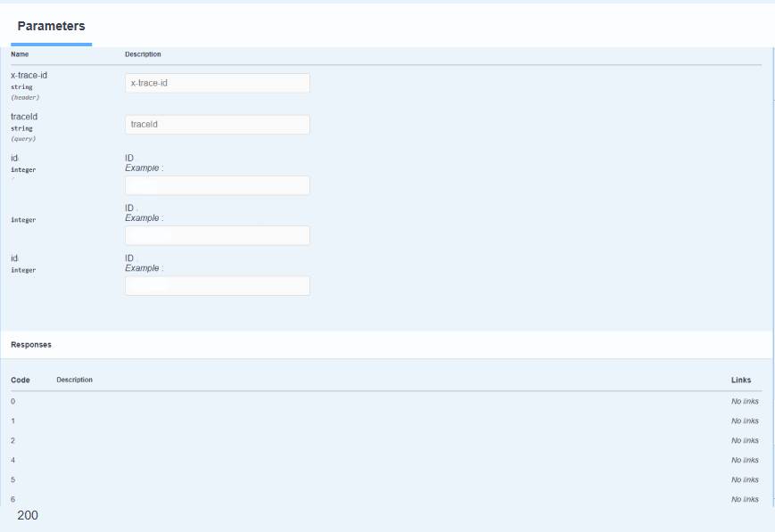Viewport: 775px width, 532px height.
Task: Click 'No links' for response code 5
Action: 745,479
